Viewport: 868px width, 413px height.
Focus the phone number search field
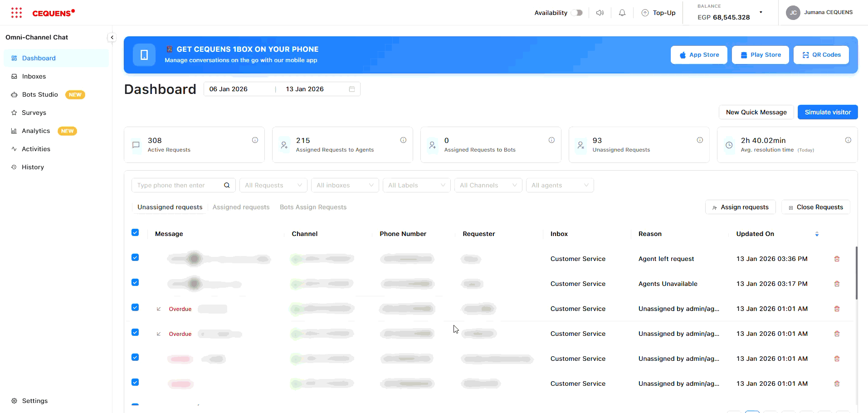(183, 185)
